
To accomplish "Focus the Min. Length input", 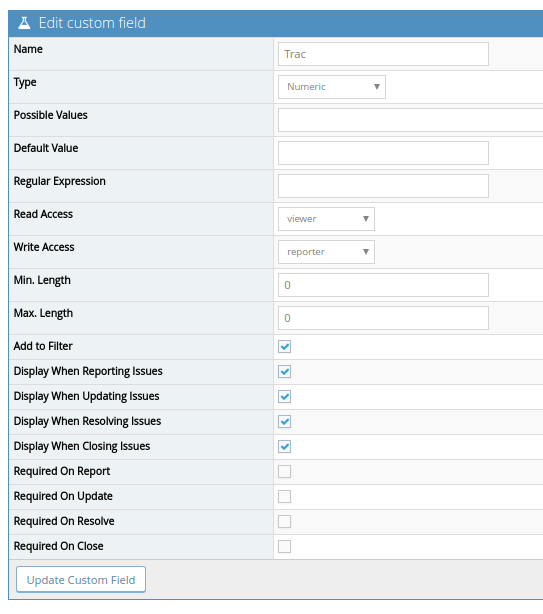I will [x=383, y=285].
